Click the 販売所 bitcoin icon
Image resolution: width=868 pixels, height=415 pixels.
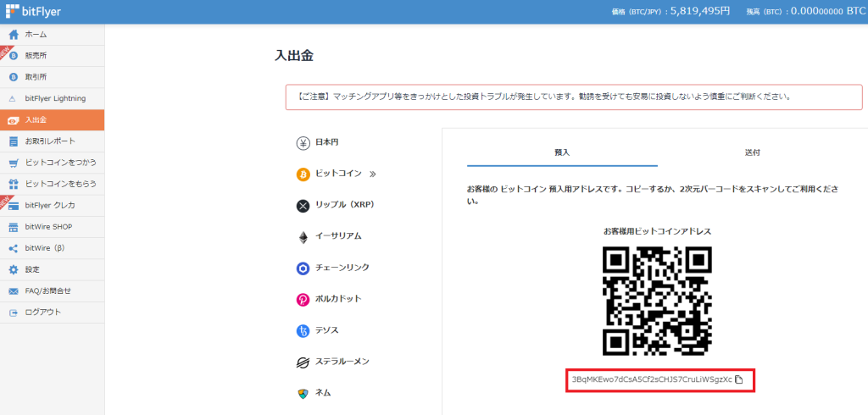[14, 56]
